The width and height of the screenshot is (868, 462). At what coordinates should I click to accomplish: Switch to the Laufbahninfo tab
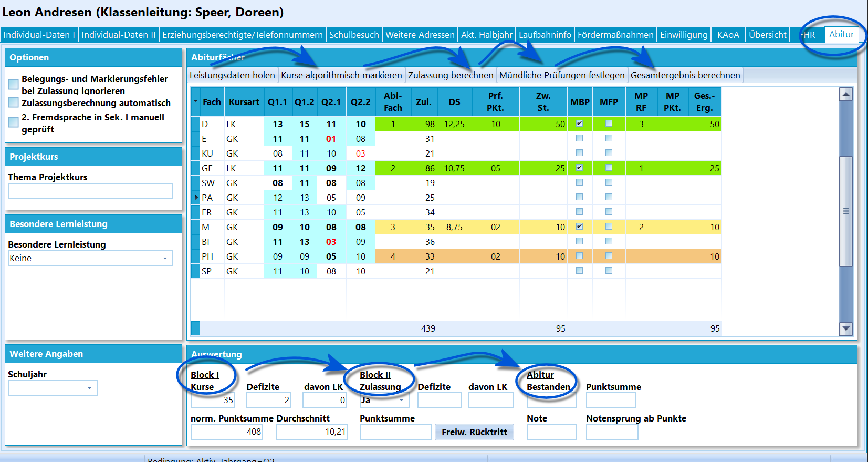(x=545, y=35)
